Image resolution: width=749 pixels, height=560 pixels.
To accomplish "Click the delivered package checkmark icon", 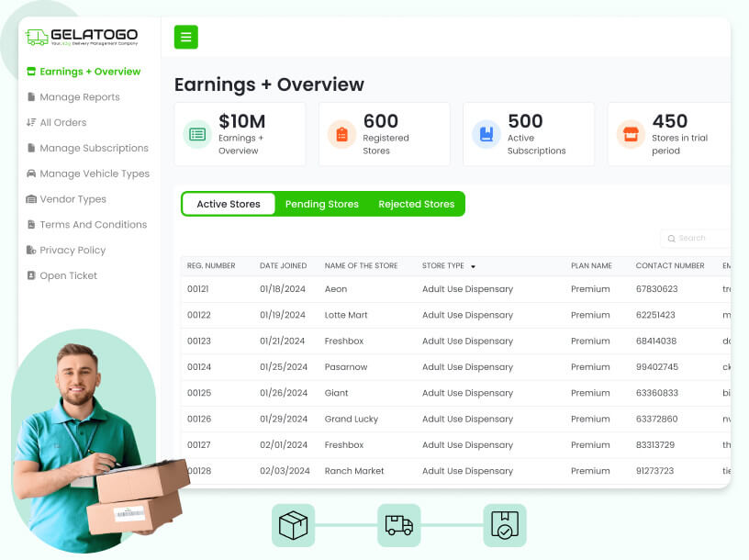I will [x=505, y=526].
